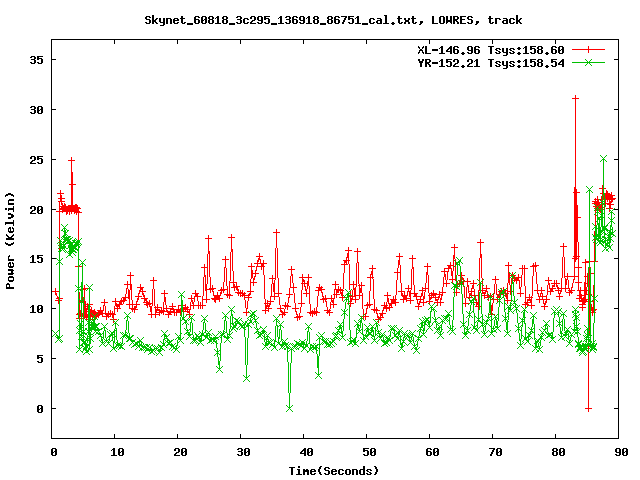
Task: Click the chart title Skynet_60818_3c295_136918_86751_cal.txt
Action: click(x=281, y=20)
